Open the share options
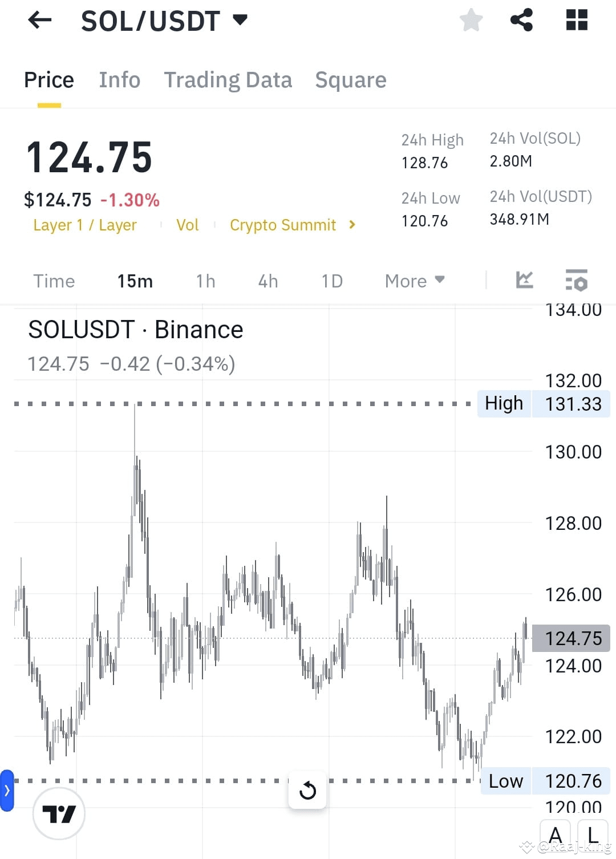 tap(521, 20)
